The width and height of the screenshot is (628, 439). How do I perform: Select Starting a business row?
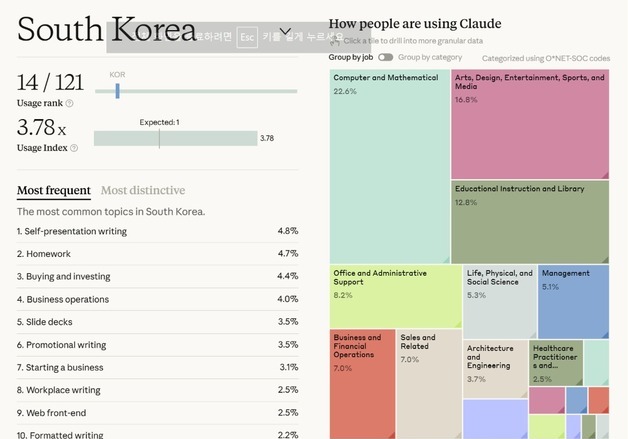click(157, 367)
